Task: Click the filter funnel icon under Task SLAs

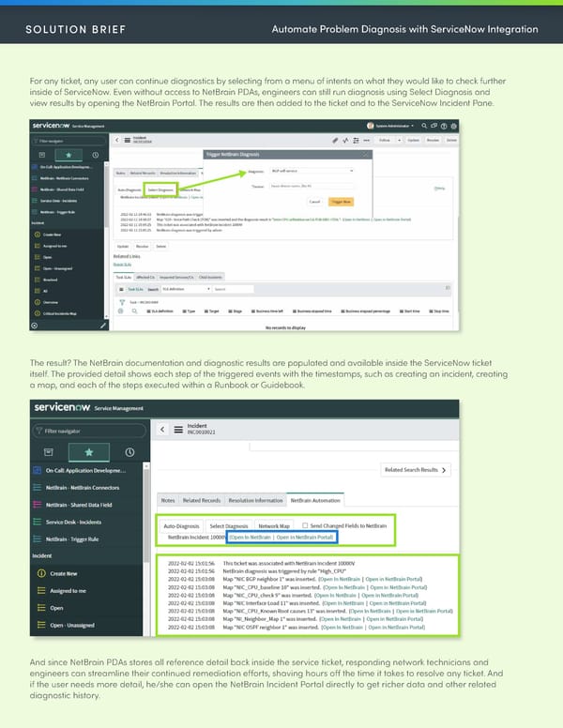Action: (120, 299)
